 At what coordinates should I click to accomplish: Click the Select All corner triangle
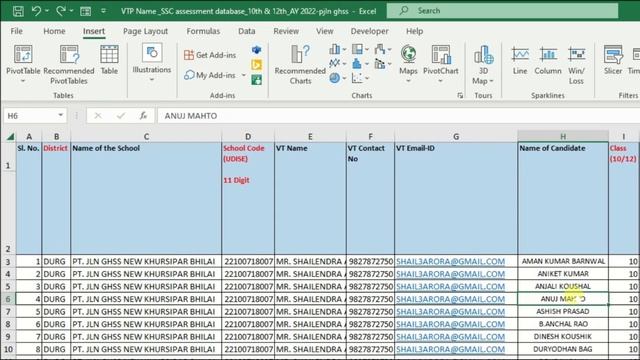click(9, 137)
